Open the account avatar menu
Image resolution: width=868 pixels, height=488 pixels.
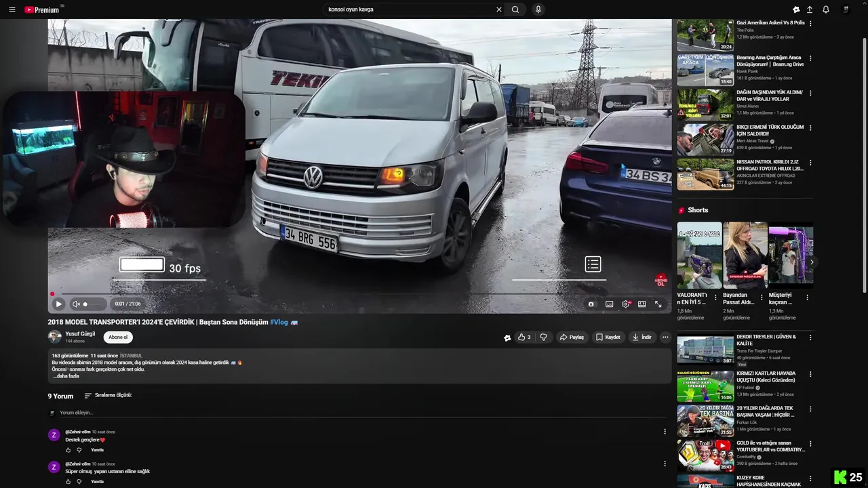point(846,9)
